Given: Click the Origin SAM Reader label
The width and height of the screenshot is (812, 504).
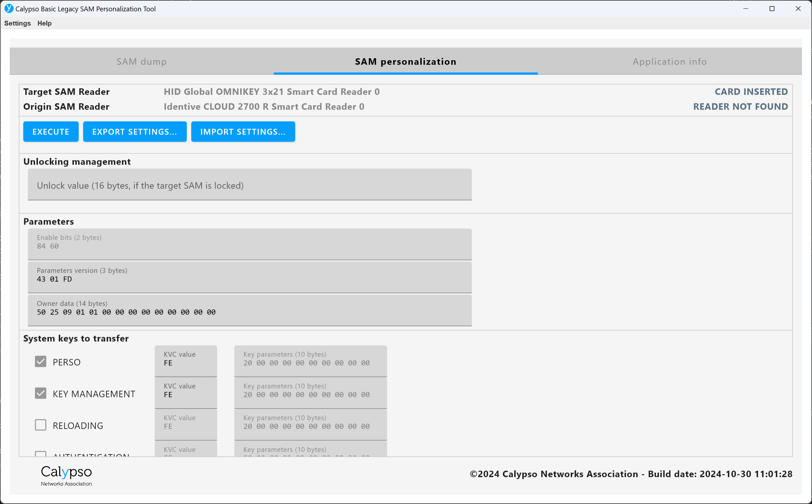Looking at the screenshot, I should point(66,107).
